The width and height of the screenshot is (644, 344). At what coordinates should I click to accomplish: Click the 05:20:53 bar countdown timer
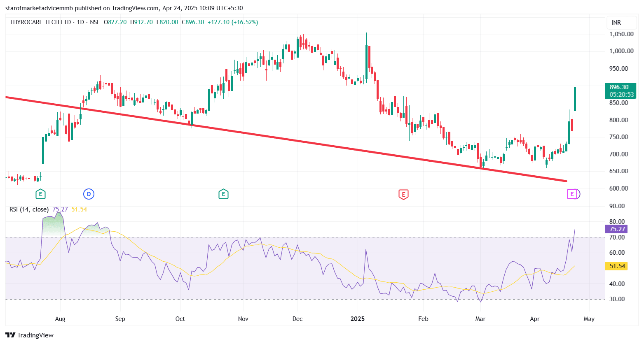(x=622, y=95)
